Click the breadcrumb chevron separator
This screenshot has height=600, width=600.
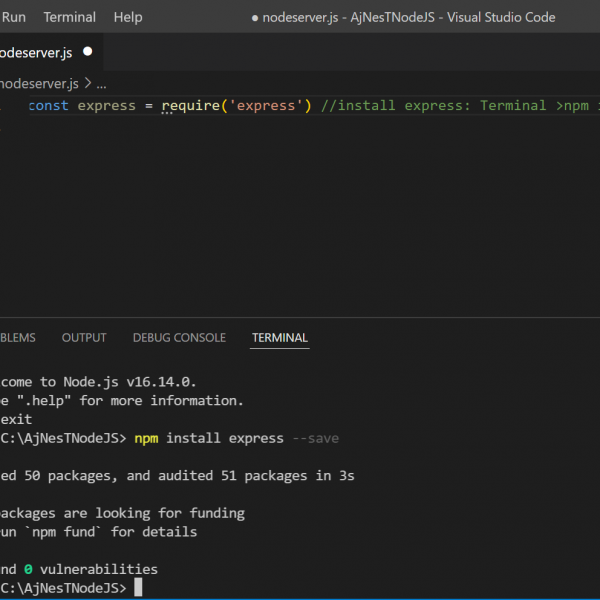(x=87, y=84)
